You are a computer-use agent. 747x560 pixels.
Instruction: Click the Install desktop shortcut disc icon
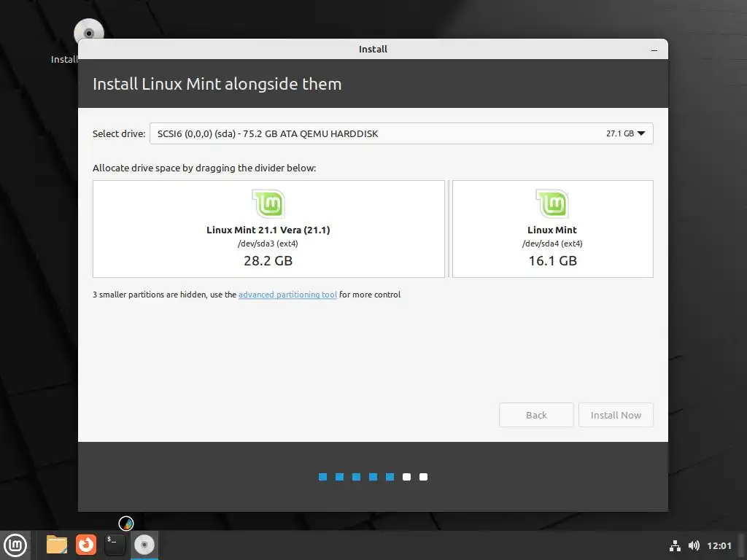pyautogui.click(x=88, y=32)
